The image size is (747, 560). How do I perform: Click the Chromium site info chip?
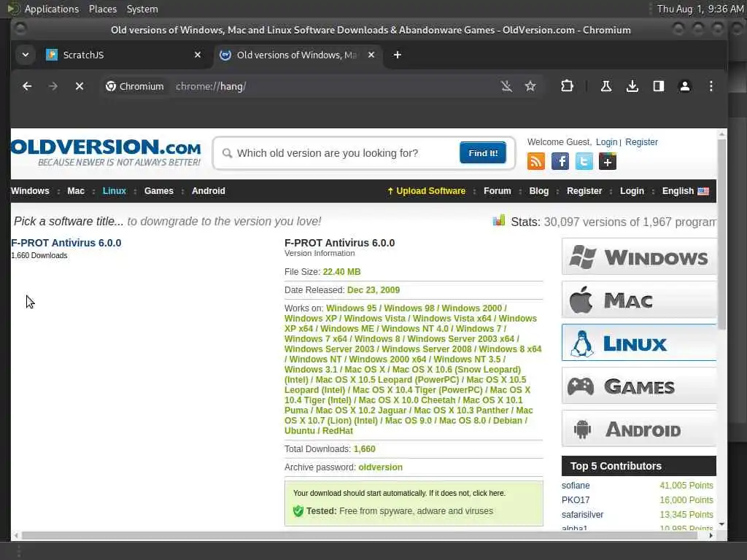pos(135,86)
